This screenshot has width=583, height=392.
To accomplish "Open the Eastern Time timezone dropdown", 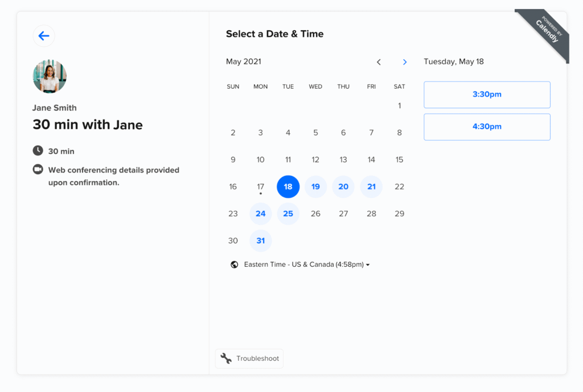I will (307, 265).
